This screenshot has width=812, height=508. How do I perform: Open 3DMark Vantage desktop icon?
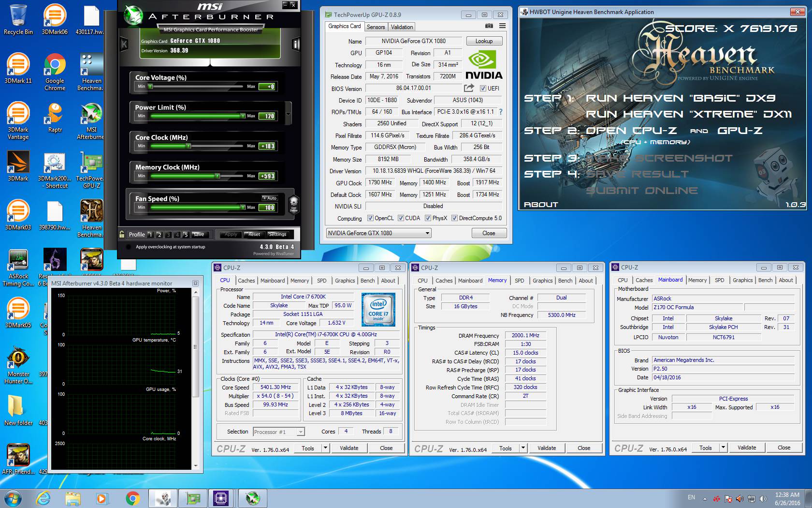18,120
